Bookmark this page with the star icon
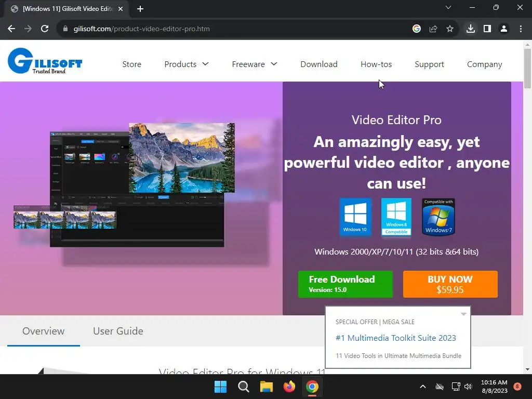Image resolution: width=532 pixels, height=399 pixels. (x=450, y=29)
